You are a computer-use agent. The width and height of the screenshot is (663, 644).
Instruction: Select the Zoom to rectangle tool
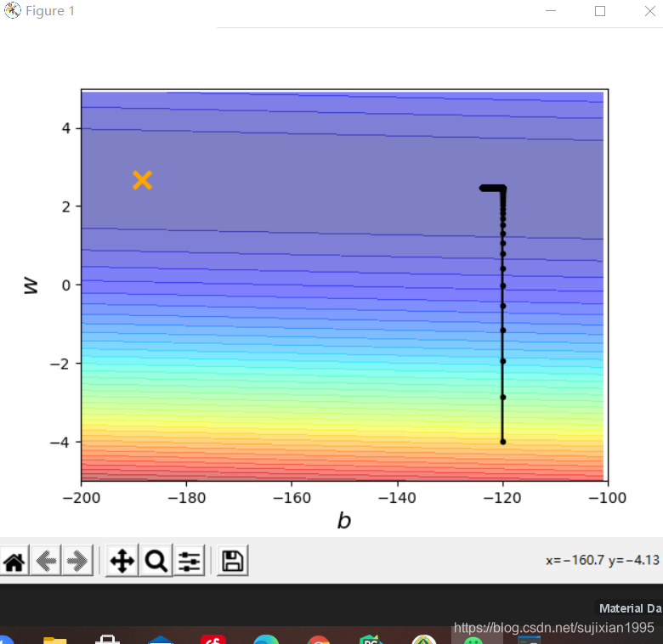point(156,562)
